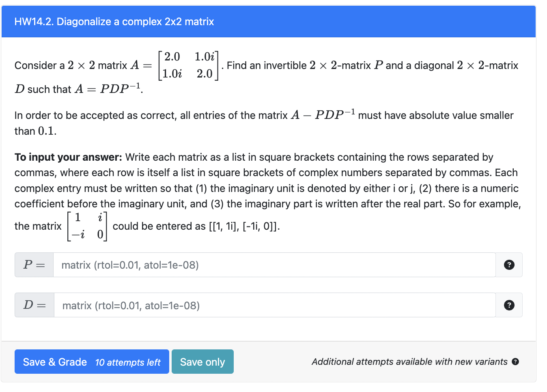Focus the P matrix input field
Viewport: 547px width, 392px height.
(x=243, y=265)
